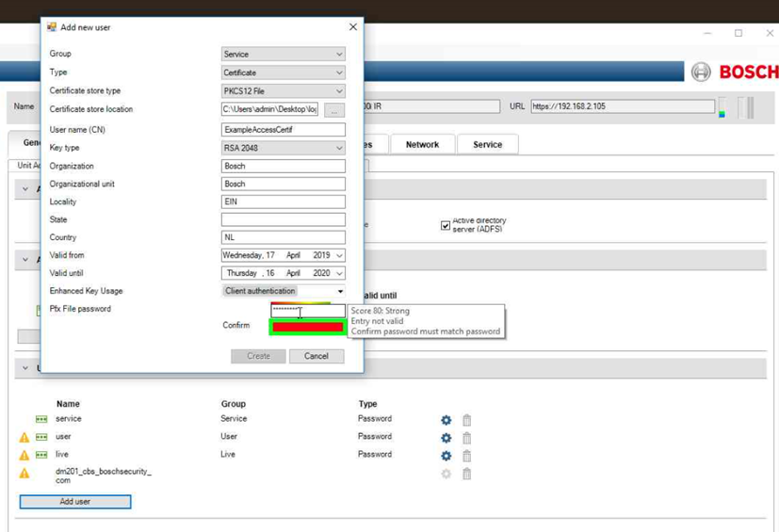
Task: Switch to the Service tab
Action: (x=487, y=145)
